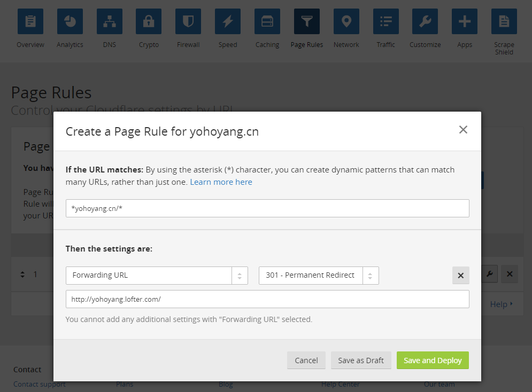Expand the Forwarding URL setting dropdown
Image resolution: width=532 pixels, height=392 pixels.
point(157,276)
